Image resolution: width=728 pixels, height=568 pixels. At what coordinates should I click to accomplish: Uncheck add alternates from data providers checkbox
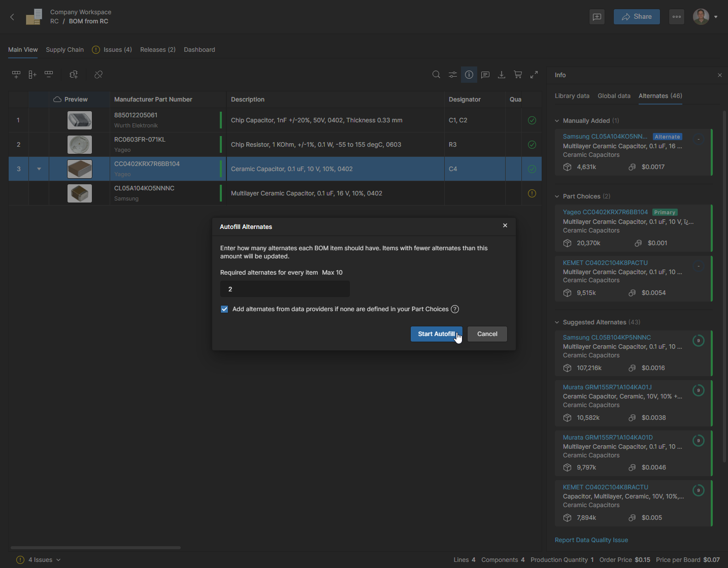coord(224,309)
